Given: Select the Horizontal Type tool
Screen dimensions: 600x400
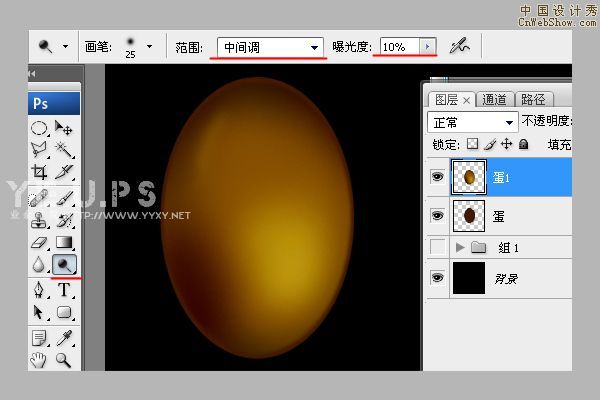Looking at the screenshot, I should pyautogui.click(x=64, y=290).
